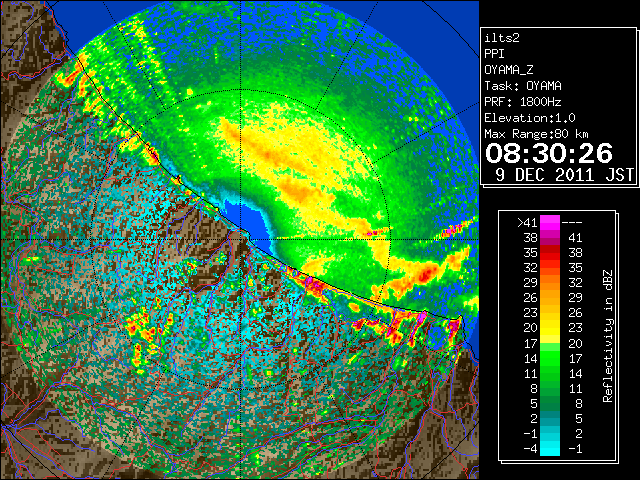Viewport: 640px width, 480px height.
Task: Click the orange 29 dBZ legend swatch
Action: pos(550,283)
